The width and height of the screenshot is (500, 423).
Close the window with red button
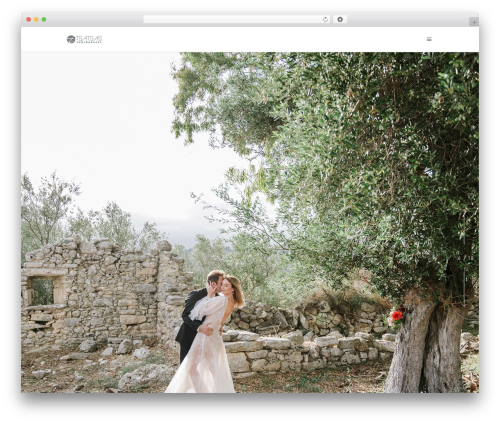coord(29,19)
